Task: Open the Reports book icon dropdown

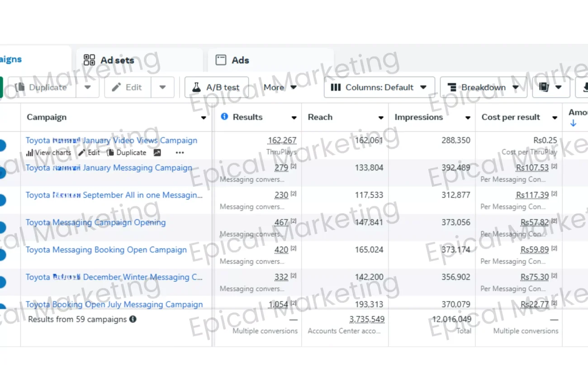Action: coord(551,87)
